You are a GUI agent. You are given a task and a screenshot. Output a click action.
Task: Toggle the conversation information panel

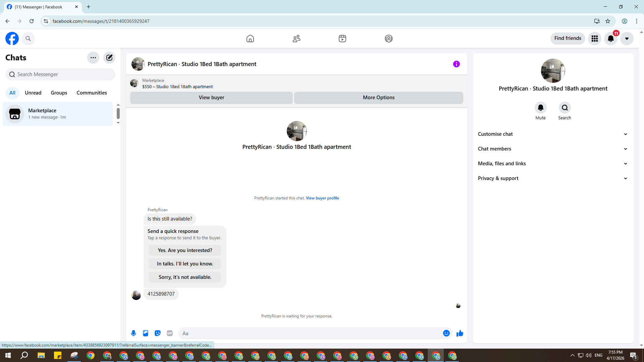[x=456, y=64]
